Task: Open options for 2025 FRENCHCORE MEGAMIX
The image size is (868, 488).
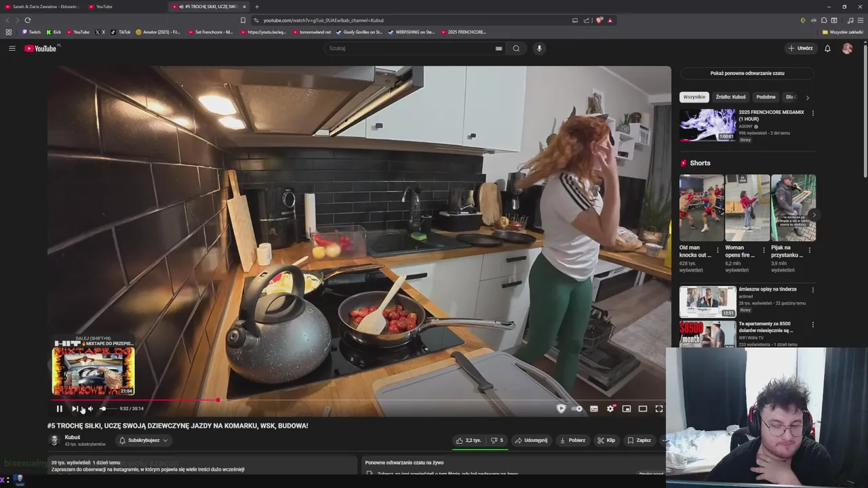Action: pos(812,113)
